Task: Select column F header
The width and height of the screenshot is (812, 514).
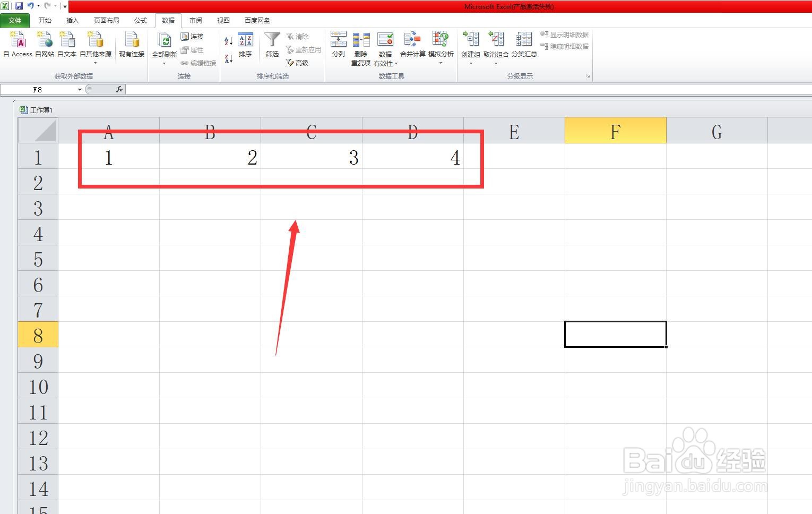Action: [615, 131]
